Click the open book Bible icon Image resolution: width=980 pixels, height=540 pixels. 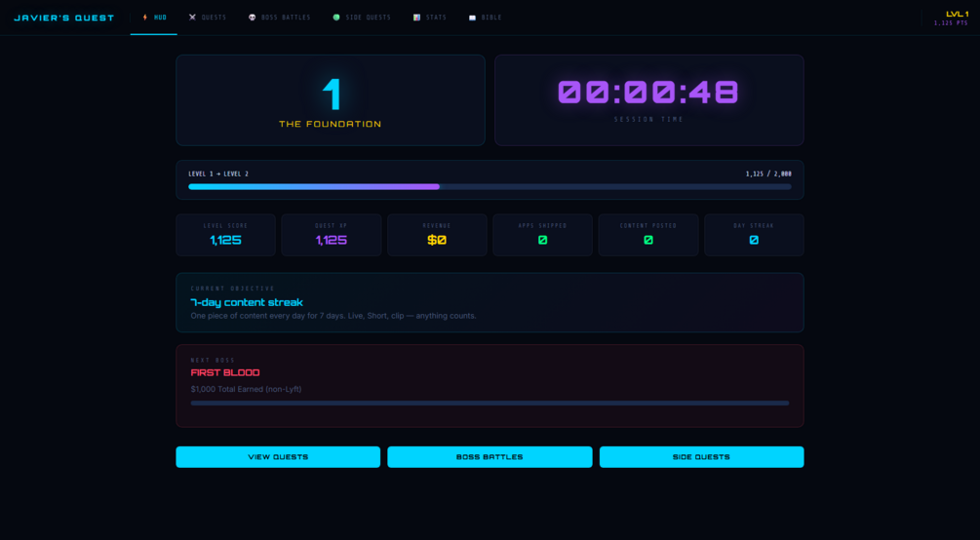pyautogui.click(x=473, y=18)
